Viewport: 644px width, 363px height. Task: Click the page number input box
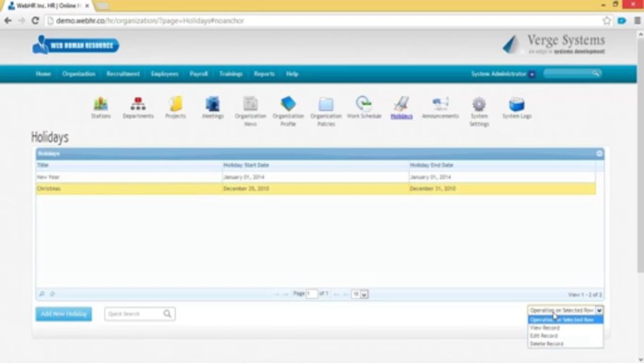tap(312, 294)
